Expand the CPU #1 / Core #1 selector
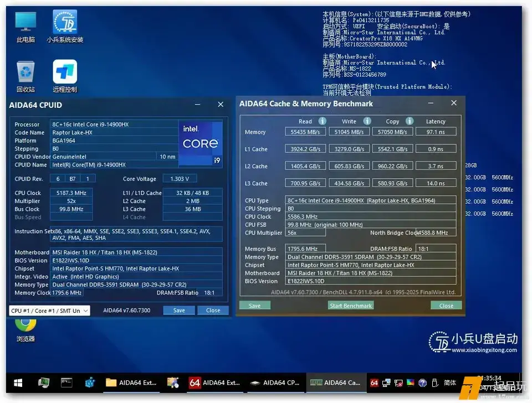532x403 pixels. (49, 311)
